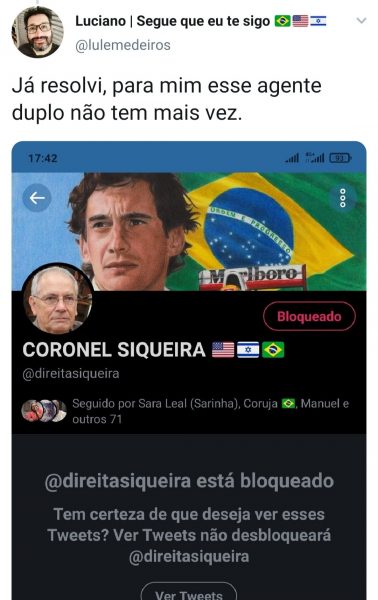Tap the back arrow on profile header

click(x=37, y=198)
